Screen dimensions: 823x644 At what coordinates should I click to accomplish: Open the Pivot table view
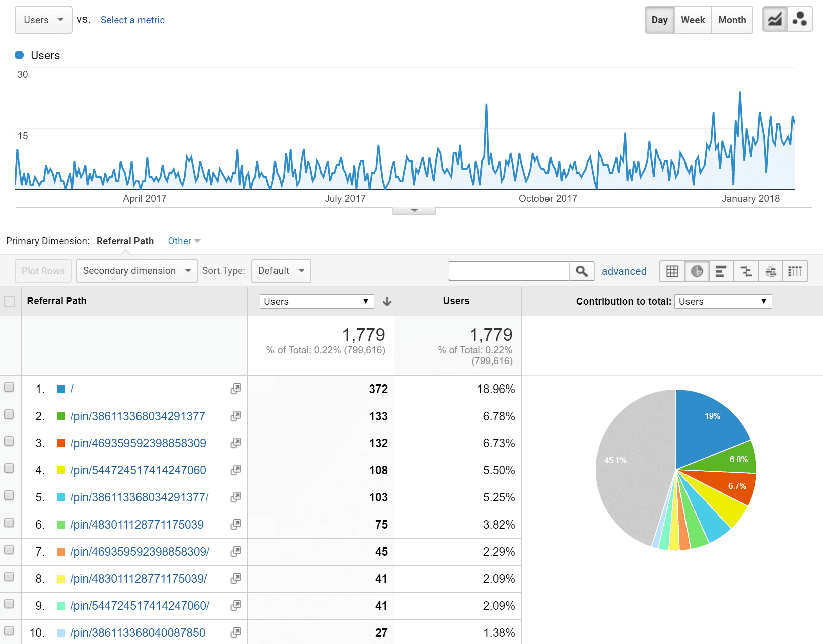coord(795,271)
